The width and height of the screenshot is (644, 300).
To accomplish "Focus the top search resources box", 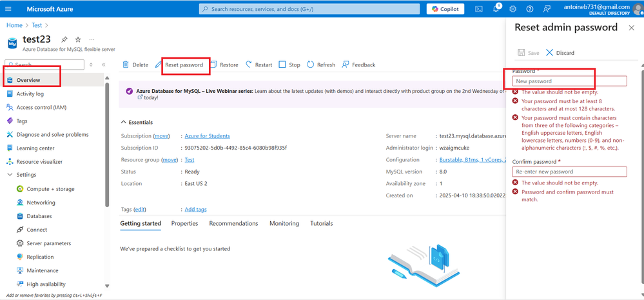I will pyautogui.click(x=309, y=8).
